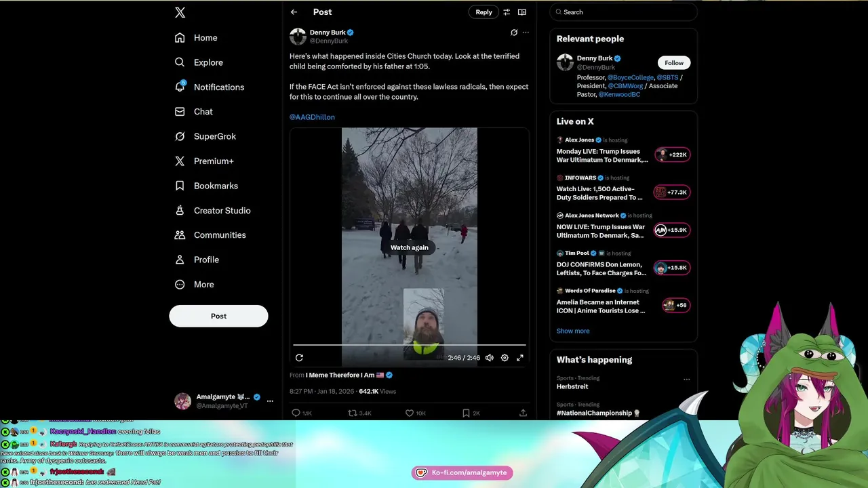This screenshot has height=488, width=868.
Task: Click the reply comment icon under post
Action: coord(296,413)
